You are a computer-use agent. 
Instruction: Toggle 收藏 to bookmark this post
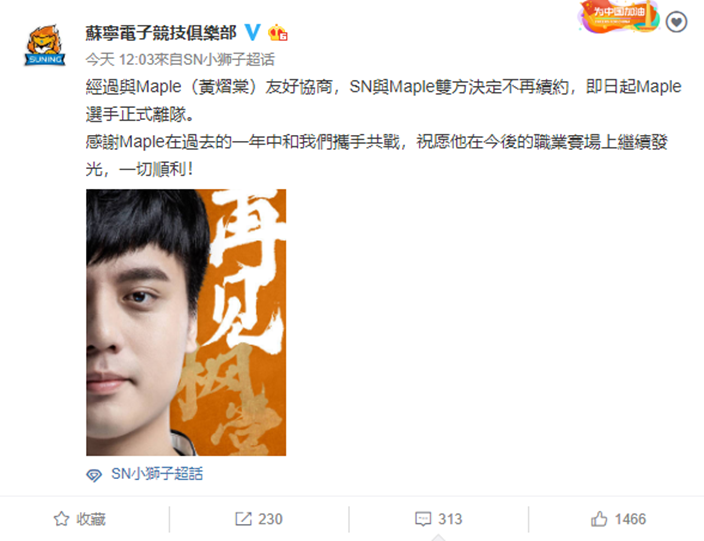[x=80, y=519]
